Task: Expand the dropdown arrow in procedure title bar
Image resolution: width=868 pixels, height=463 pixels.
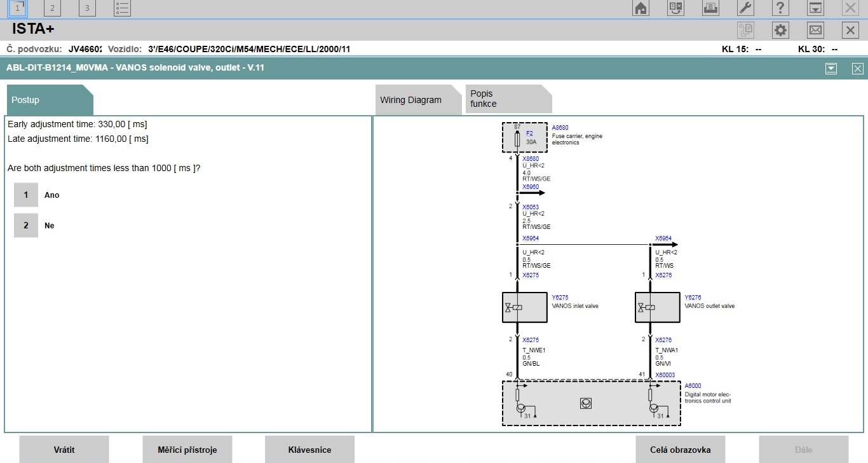Action: click(831, 69)
